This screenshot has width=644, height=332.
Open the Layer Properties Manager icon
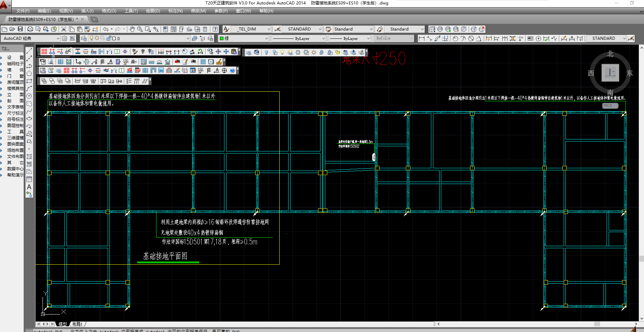pyautogui.click(x=84, y=38)
